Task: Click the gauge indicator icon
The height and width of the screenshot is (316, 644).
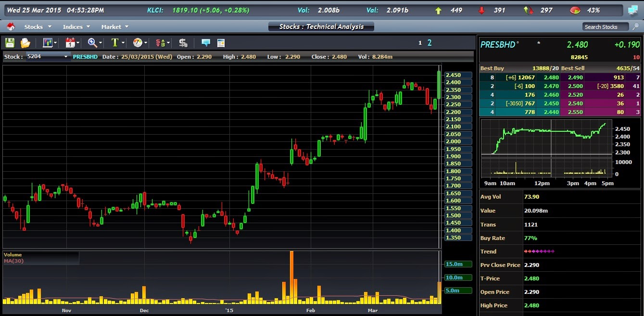Action: [138, 43]
